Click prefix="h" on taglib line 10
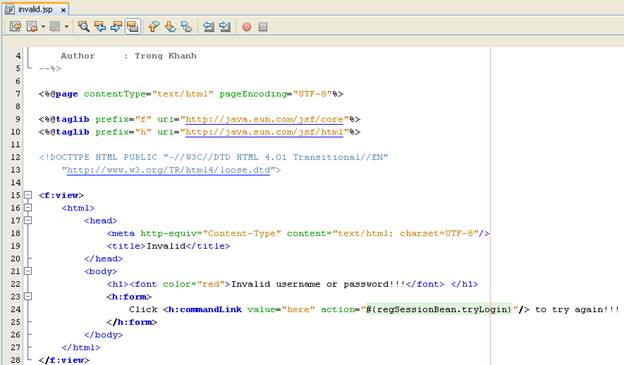The width and height of the screenshot is (624, 365). click(123, 132)
